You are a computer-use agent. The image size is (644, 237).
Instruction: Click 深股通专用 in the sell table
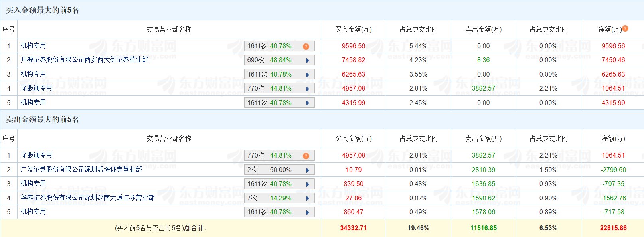(x=36, y=155)
